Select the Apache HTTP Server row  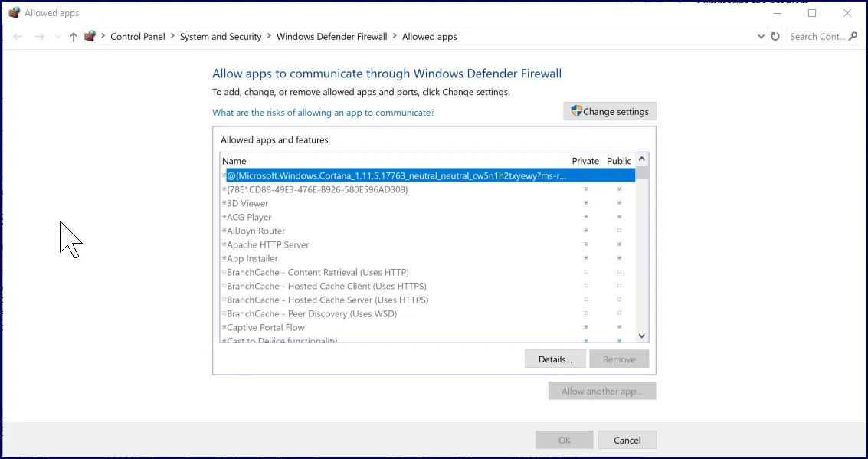pyautogui.click(x=427, y=244)
